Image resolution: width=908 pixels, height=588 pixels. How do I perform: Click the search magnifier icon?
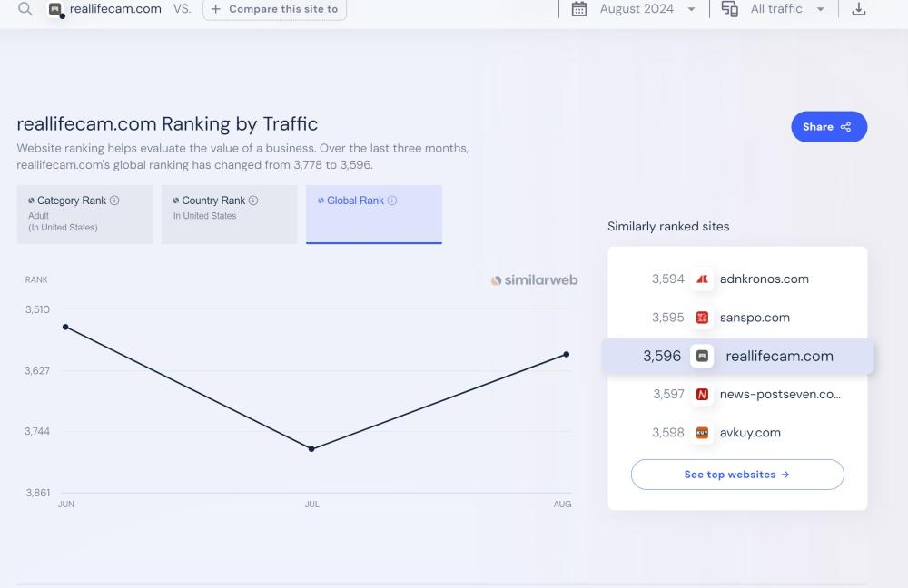tap(25, 9)
